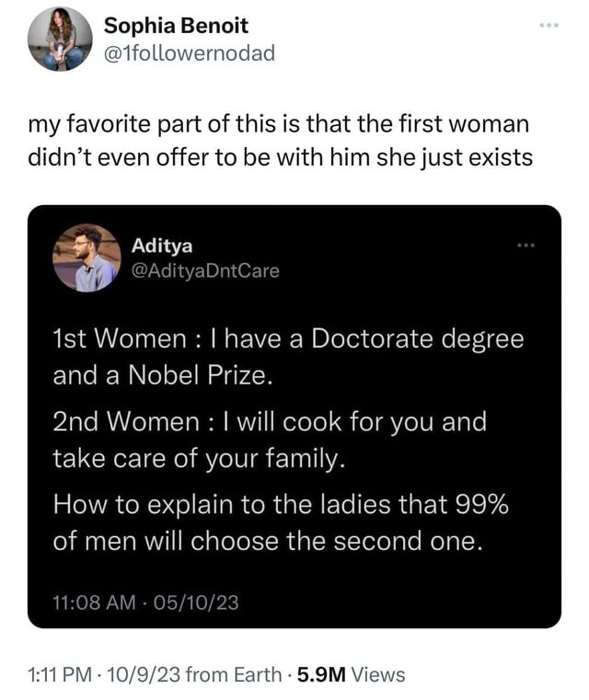589x700 pixels.
Task: Click Aditya's profile avatar
Action: pos(86,258)
